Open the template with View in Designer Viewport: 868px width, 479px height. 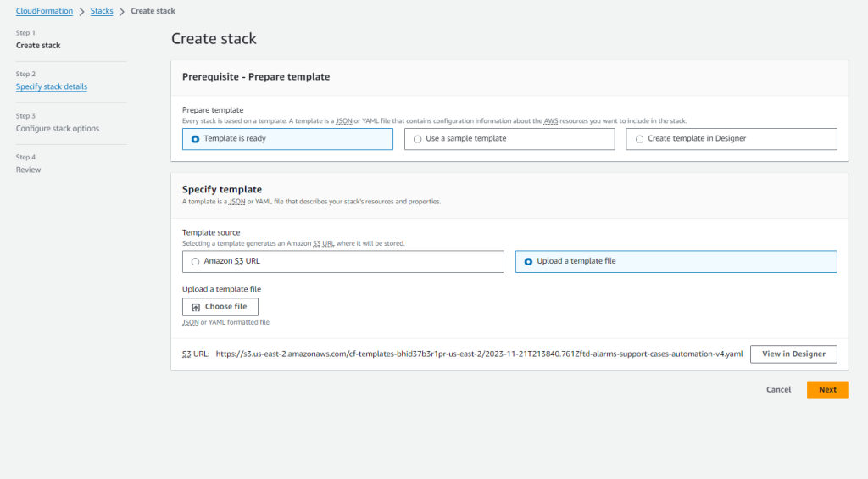point(793,354)
